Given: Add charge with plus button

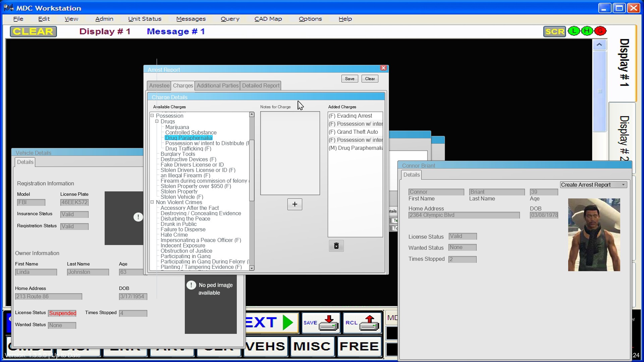Looking at the screenshot, I should (294, 204).
